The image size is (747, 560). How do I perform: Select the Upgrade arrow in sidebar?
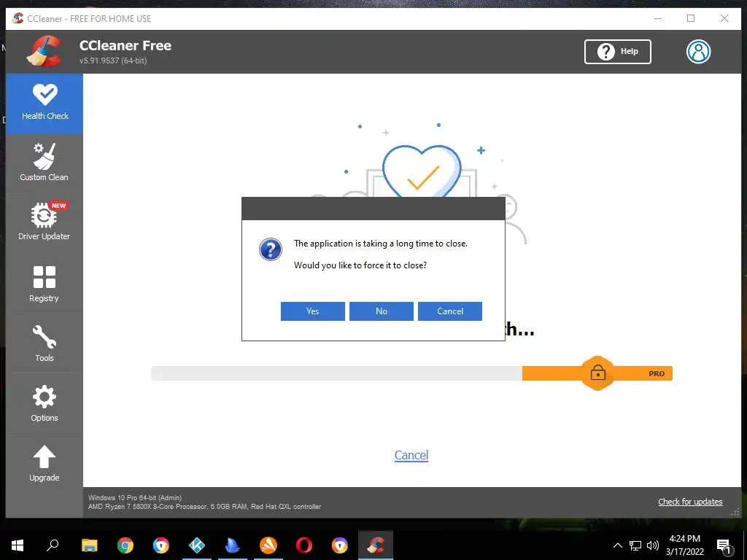pos(44,463)
